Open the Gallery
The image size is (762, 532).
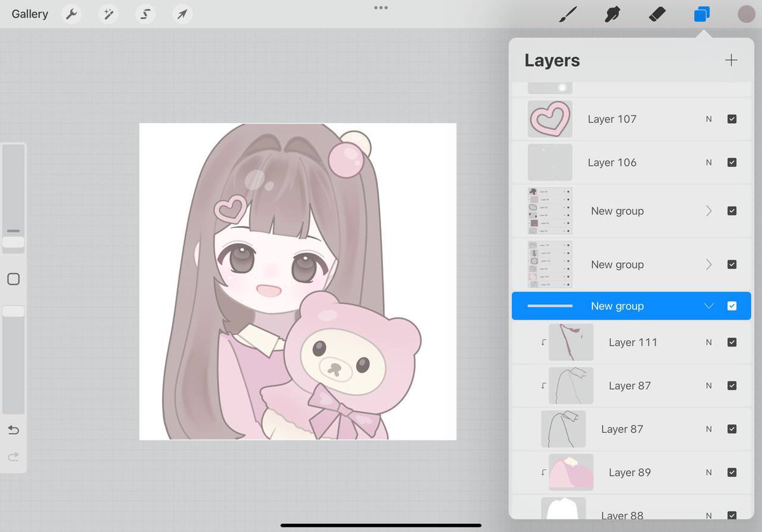pyautogui.click(x=29, y=14)
